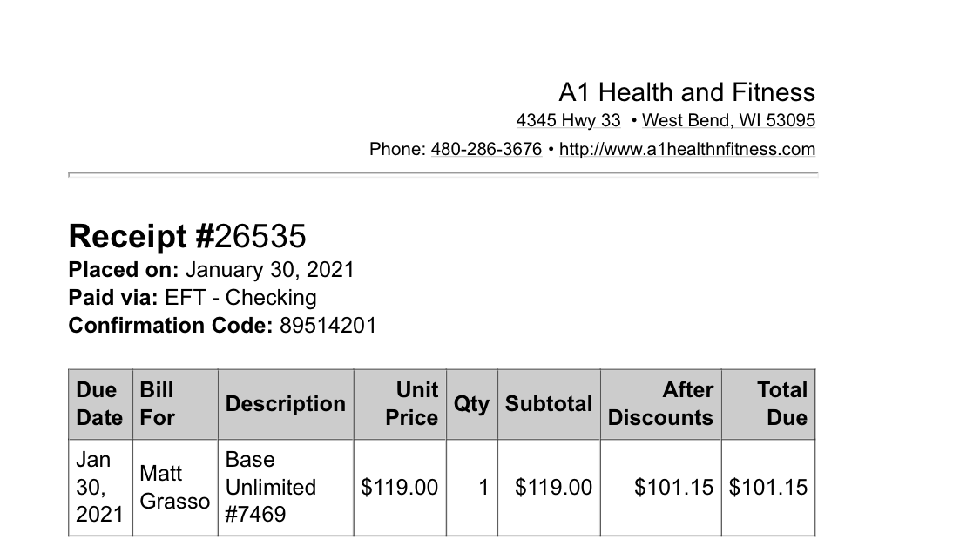Click the A1 Health and Fitness title

[x=687, y=92]
